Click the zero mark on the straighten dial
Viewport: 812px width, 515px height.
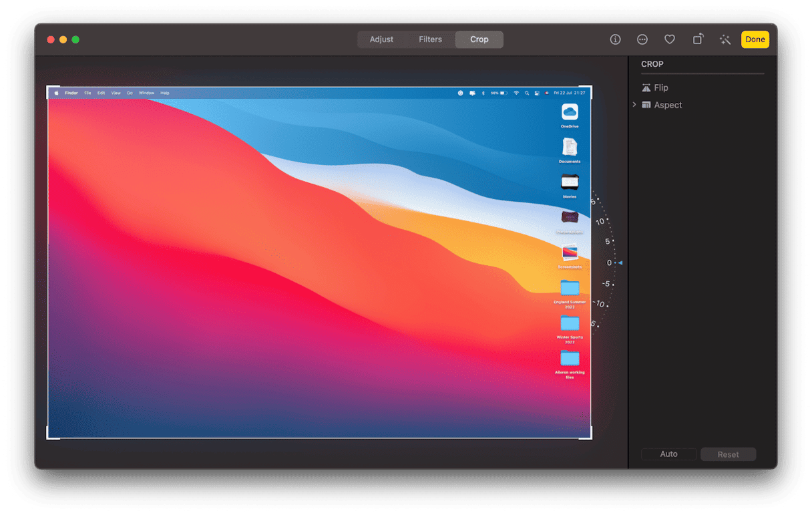[x=609, y=263]
